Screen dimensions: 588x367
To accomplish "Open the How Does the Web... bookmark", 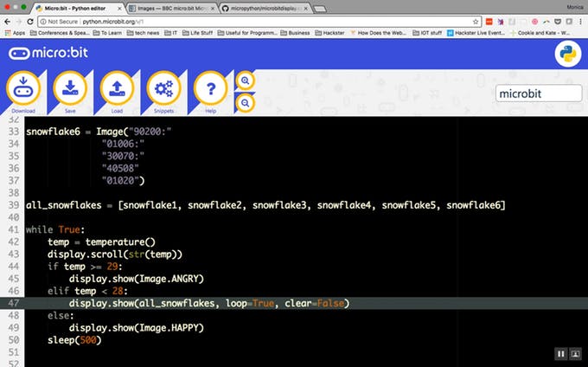I will [378, 33].
